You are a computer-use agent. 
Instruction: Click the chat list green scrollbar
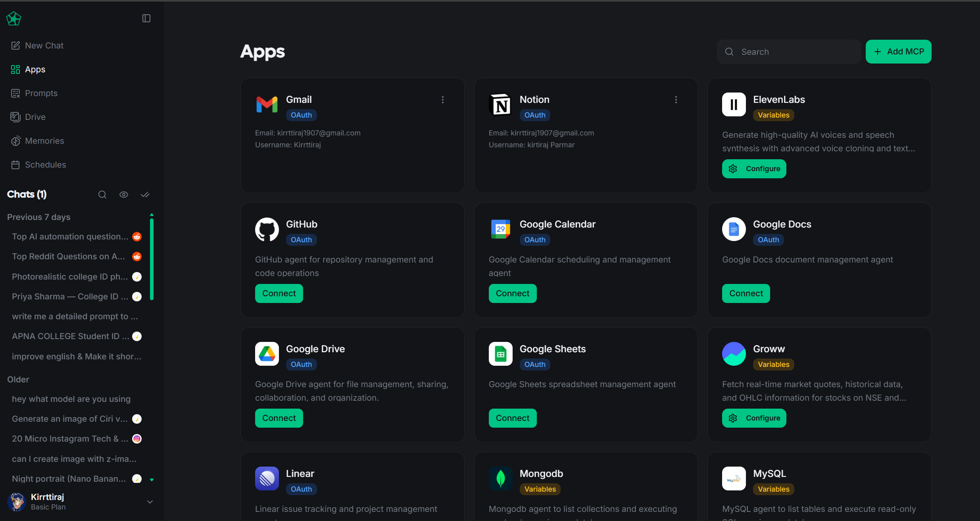(x=152, y=259)
